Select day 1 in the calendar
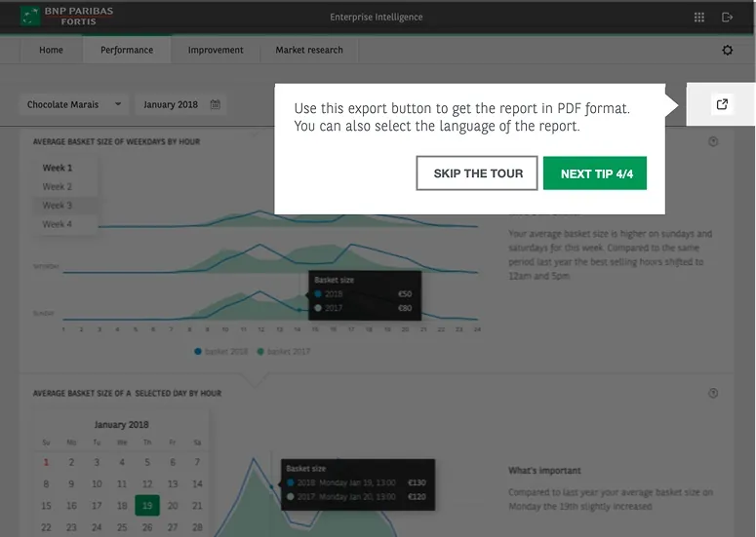 (46, 462)
